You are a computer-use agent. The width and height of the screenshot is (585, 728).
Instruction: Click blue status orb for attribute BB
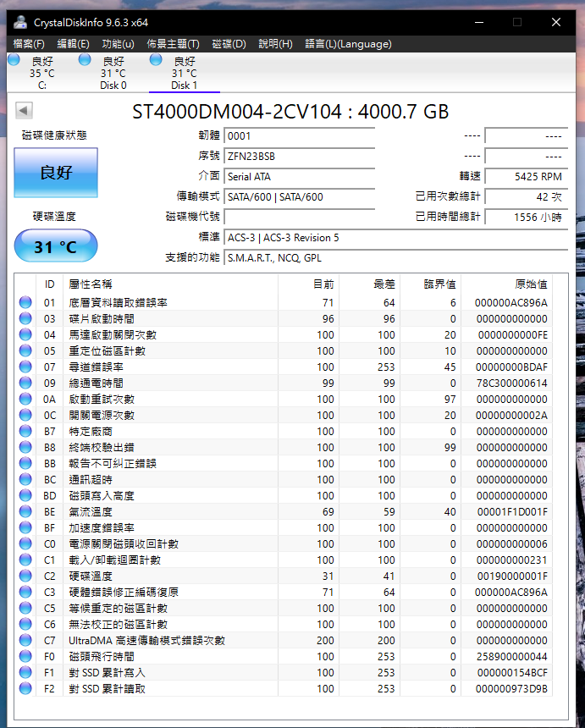(x=25, y=463)
